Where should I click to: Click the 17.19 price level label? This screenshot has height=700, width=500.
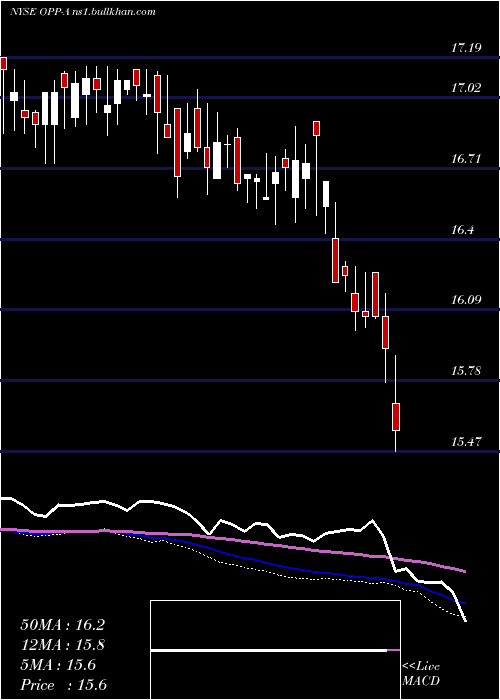(x=466, y=48)
